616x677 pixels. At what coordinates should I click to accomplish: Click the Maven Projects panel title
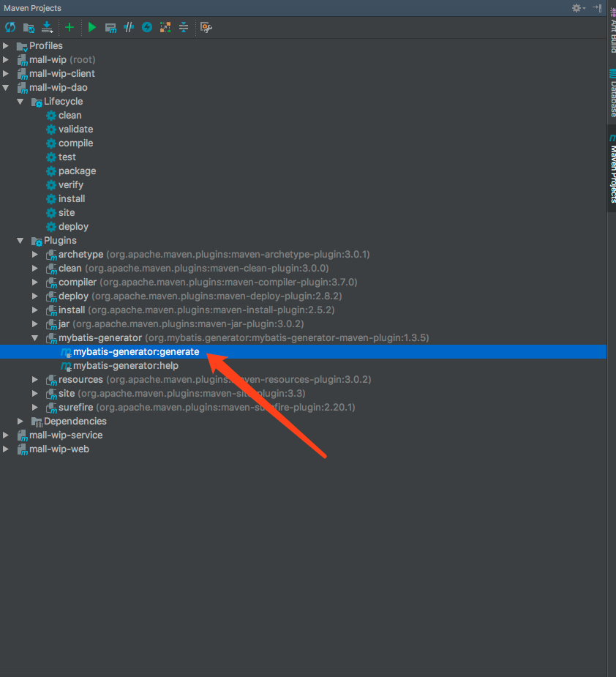[32, 8]
